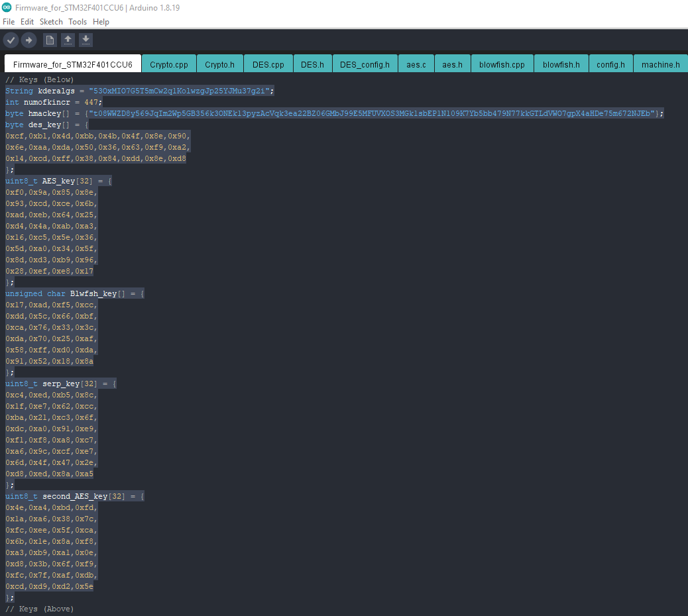
Task: Switch to the DES_config.h tab
Action: pos(365,64)
